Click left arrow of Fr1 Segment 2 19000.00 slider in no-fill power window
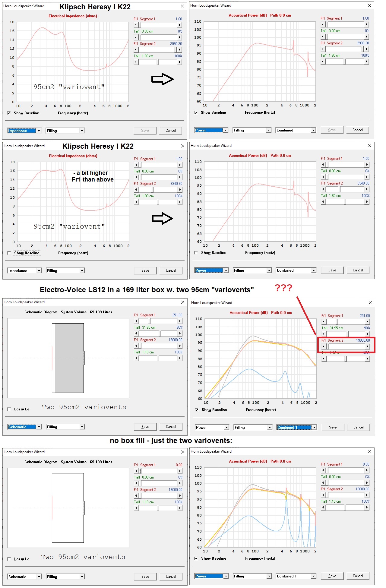Viewport: 386px width, 588px height. [323, 495]
